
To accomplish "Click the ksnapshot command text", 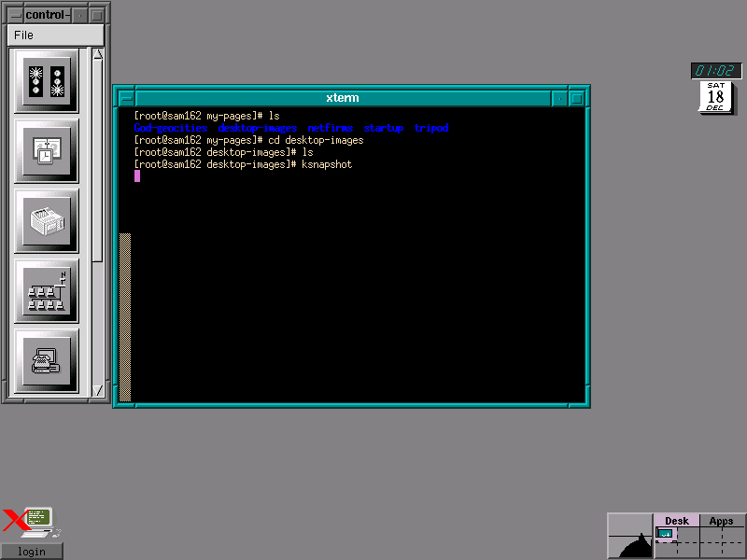I will point(327,164).
